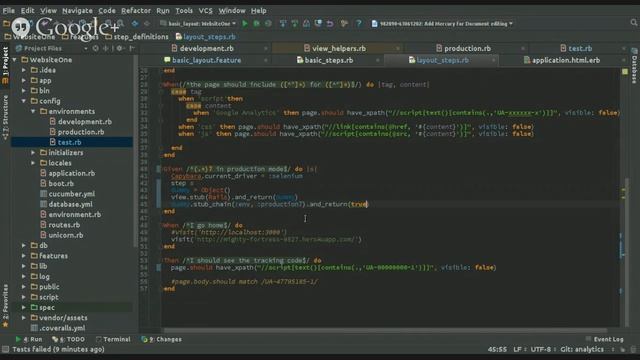Open the Structure side tool window
Screen dimensions: 640x360
point(5,118)
